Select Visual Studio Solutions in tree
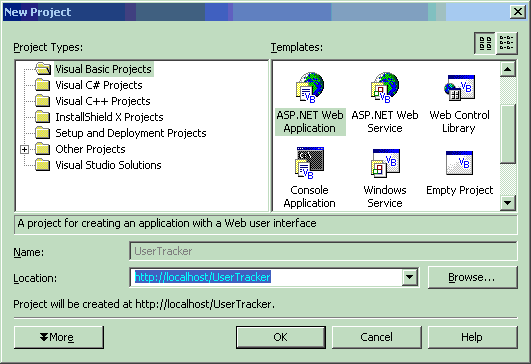Image resolution: width=531 pixels, height=364 pixels. [108, 165]
